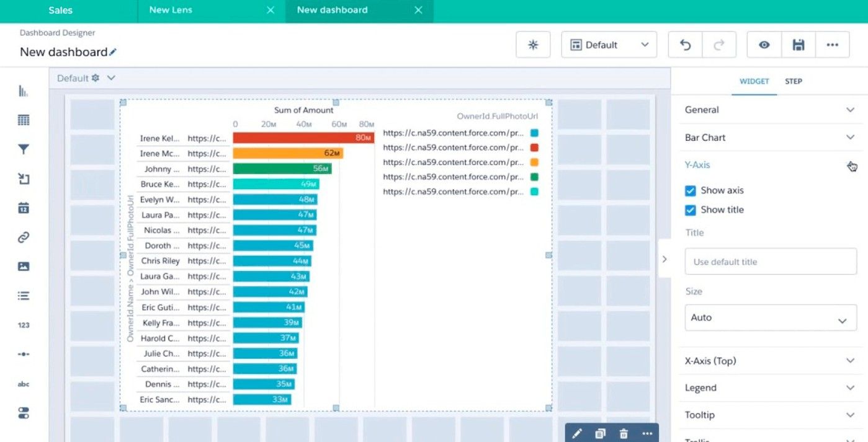This screenshot has width=868, height=442.
Task: Click the undo arrow button
Action: pyautogui.click(x=685, y=45)
